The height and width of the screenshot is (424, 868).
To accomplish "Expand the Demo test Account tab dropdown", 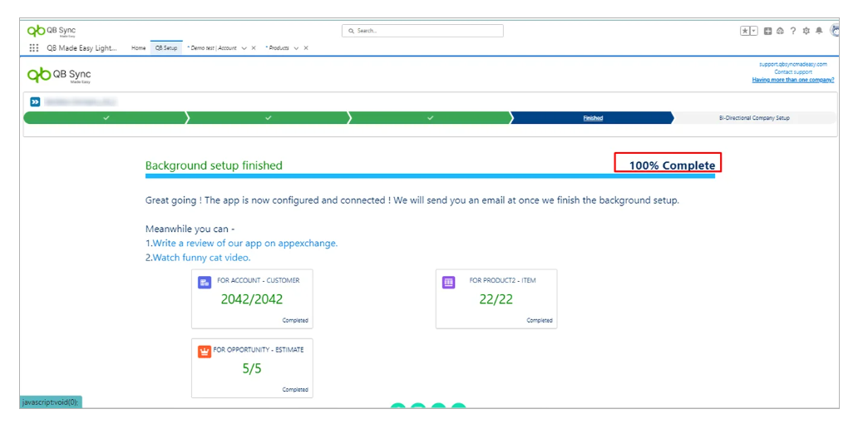I will (244, 48).
